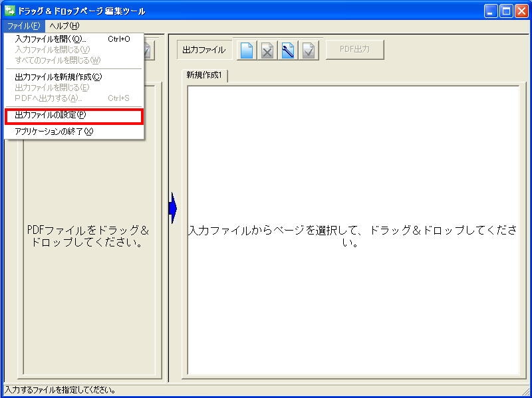
Task: Click the PDF出力 button
Action: 354,49
